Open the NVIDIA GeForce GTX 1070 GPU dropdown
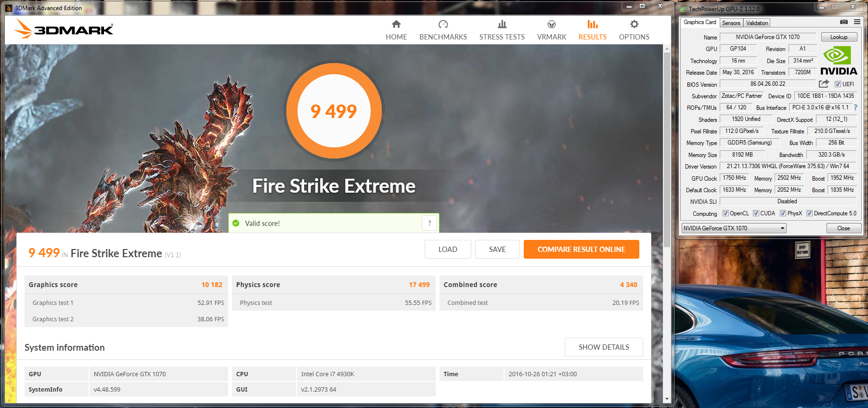Screen dimensions: 868x408 tap(734, 228)
